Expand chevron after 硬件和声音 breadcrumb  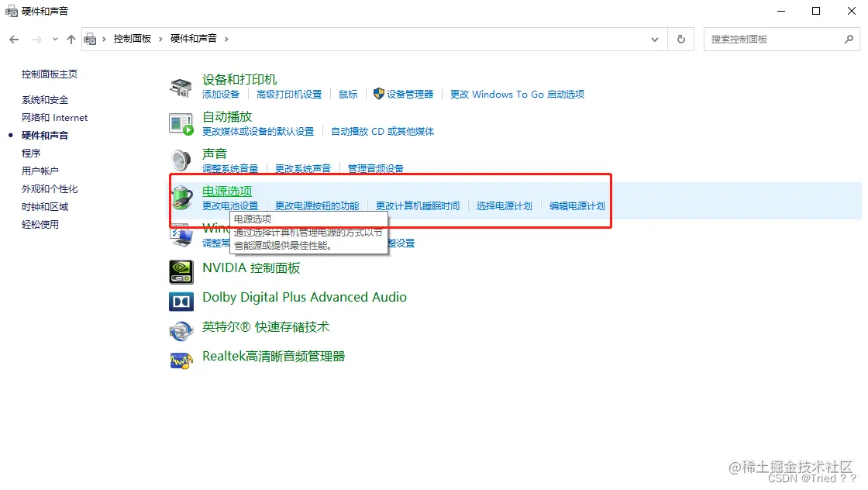[x=226, y=39]
